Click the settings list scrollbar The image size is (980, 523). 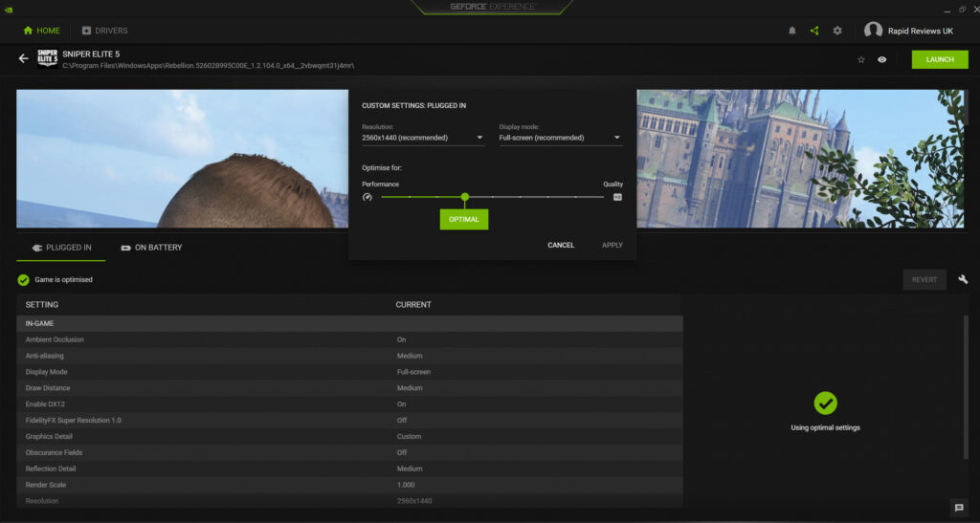click(x=965, y=387)
